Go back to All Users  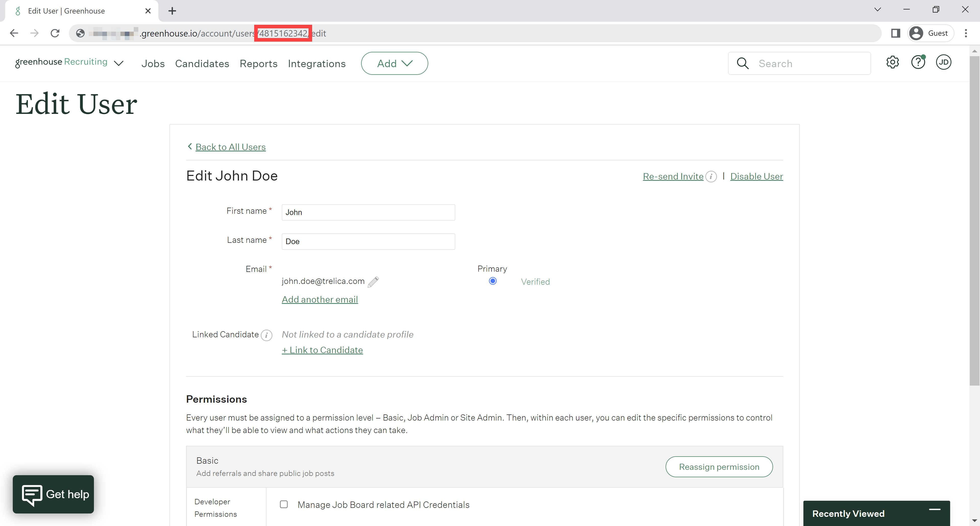[230, 147]
